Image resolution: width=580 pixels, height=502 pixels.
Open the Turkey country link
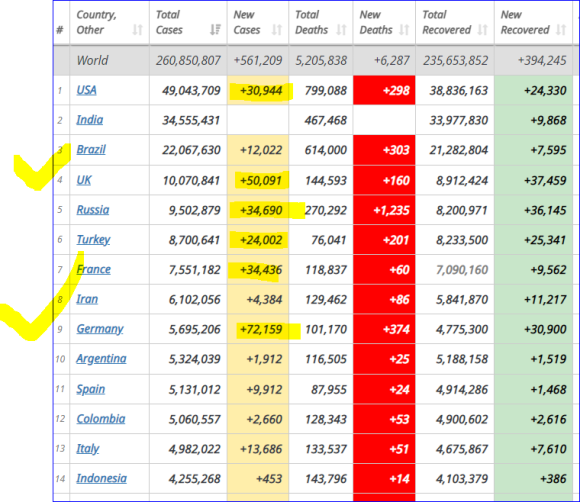point(93,240)
